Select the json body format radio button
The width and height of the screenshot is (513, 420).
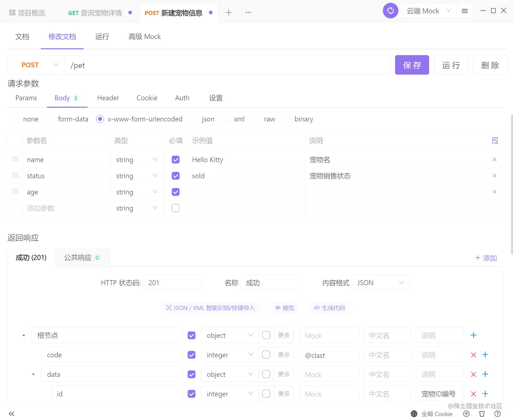(x=194, y=119)
